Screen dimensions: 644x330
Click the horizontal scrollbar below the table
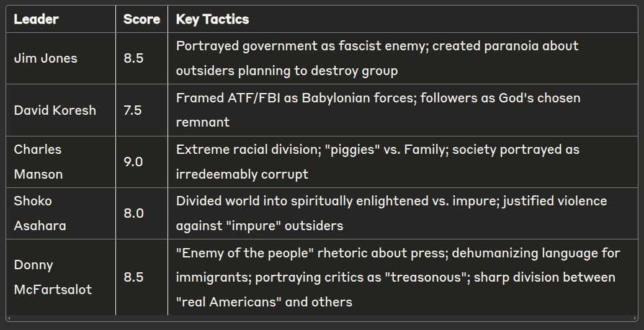322,318
